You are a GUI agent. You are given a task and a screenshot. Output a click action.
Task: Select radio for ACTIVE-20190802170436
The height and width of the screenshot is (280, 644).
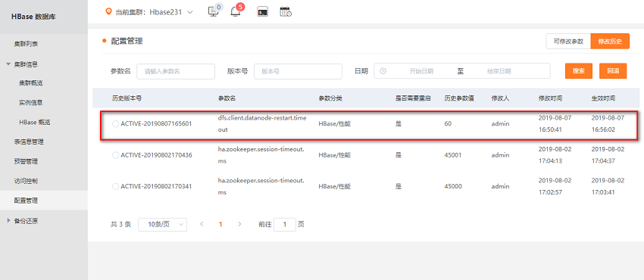[x=115, y=155]
